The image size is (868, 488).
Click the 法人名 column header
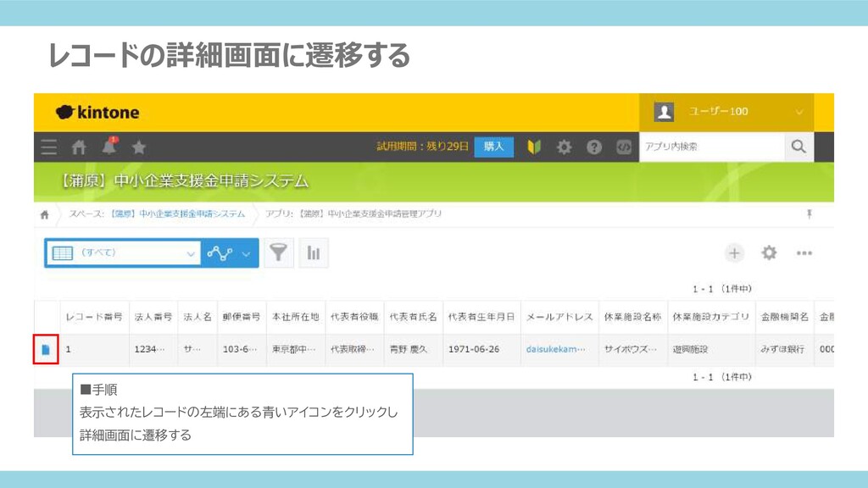[x=197, y=317]
